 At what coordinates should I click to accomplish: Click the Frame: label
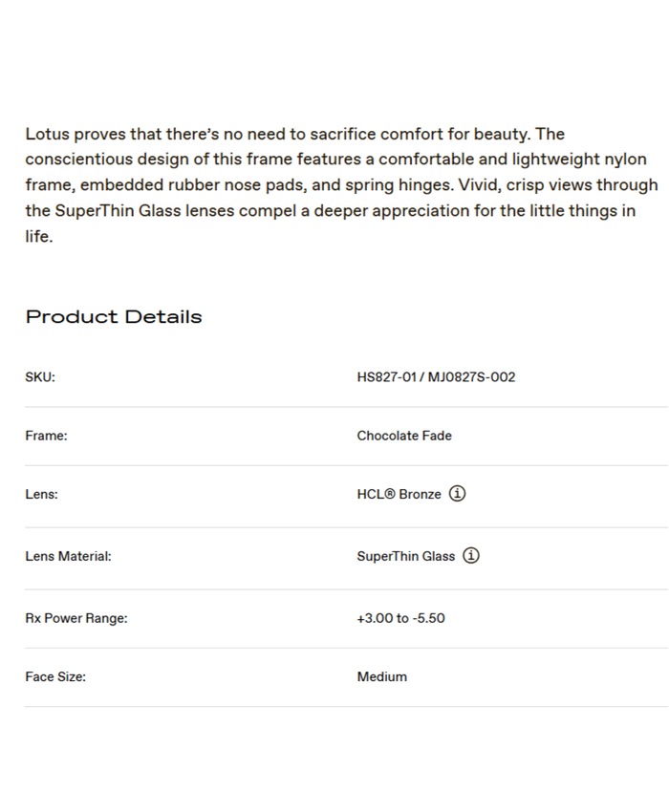[46, 436]
